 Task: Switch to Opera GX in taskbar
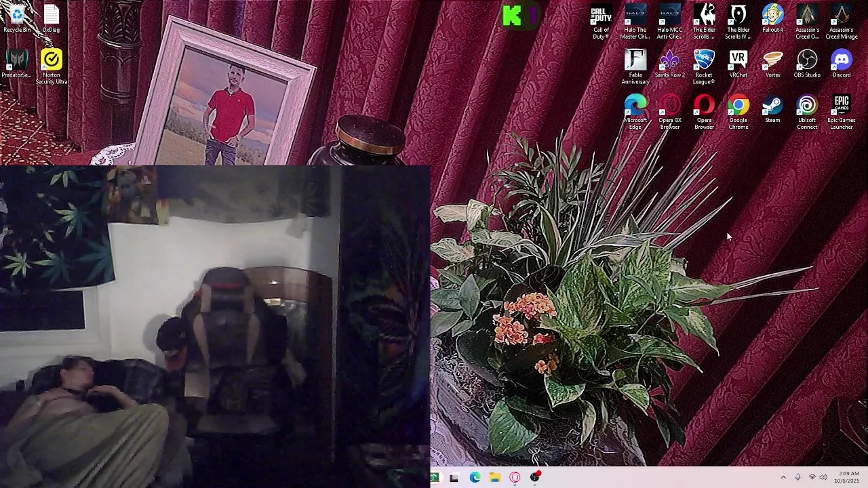point(515,477)
